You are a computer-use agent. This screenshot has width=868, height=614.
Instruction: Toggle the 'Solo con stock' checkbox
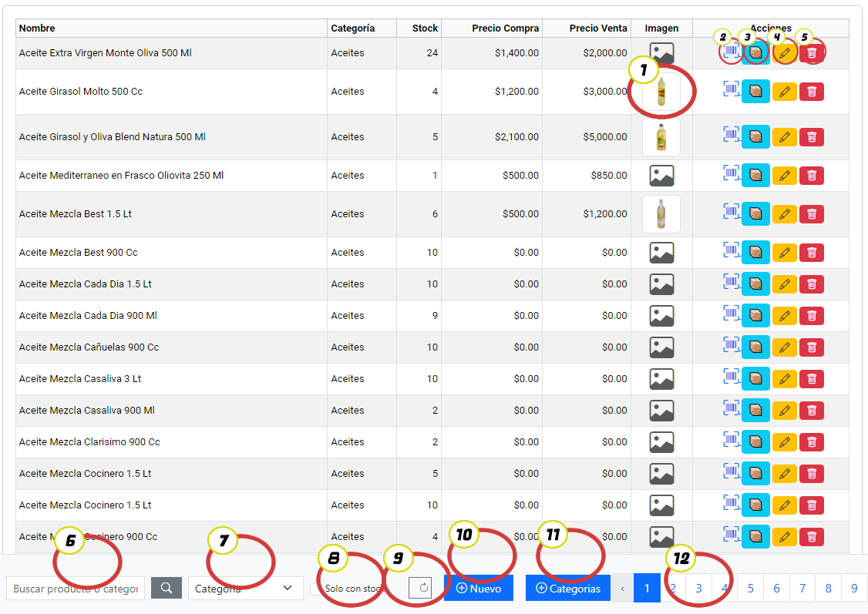[x=315, y=589]
